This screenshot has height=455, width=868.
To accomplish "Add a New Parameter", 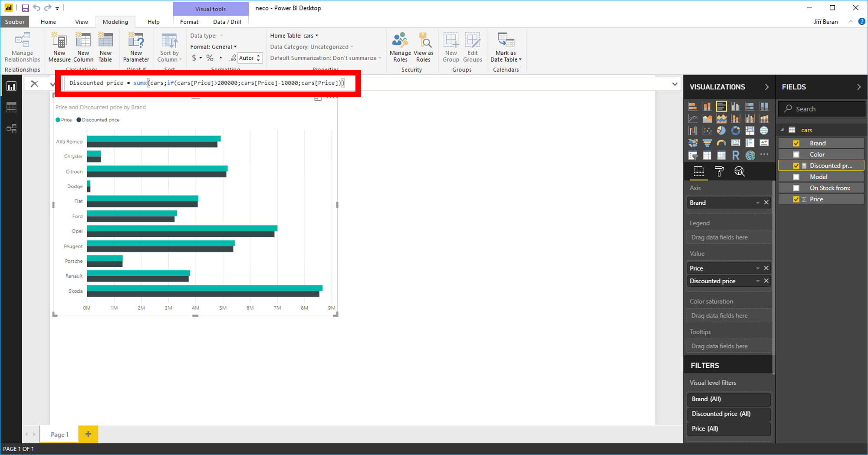I will pyautogui.click(x=136, y=48).
